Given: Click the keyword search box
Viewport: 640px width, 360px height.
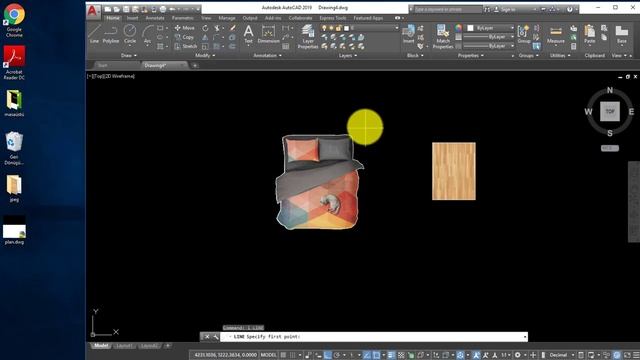Looking at the screenshot, I should point(448,9).
